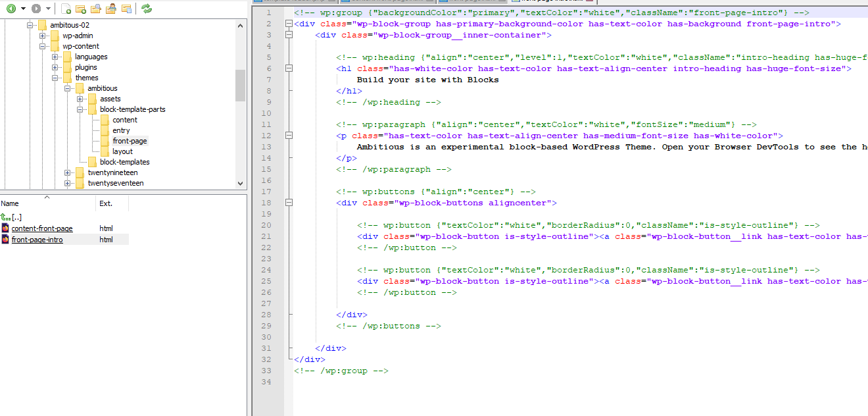Sort file list by Name column
This screenshot has width=868, height=416.
[11, 203]
